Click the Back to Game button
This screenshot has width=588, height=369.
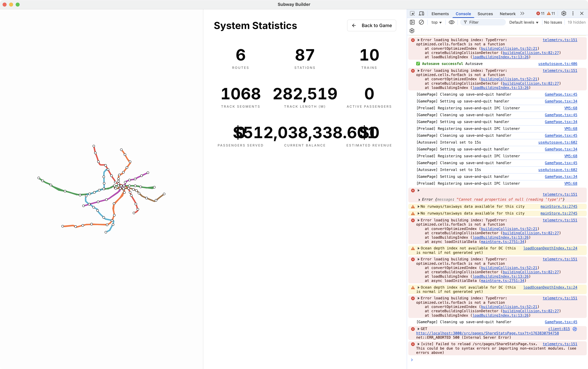coord(371,26)
